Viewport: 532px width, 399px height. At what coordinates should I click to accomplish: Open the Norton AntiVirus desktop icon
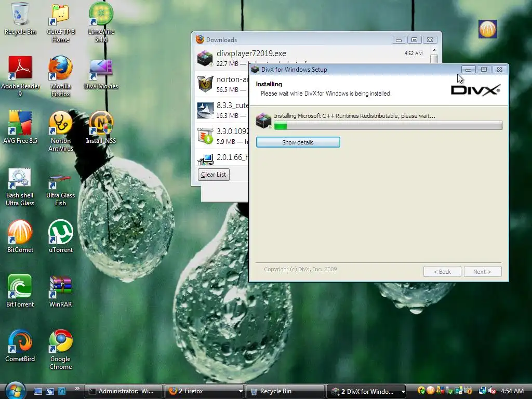(60, 131)
